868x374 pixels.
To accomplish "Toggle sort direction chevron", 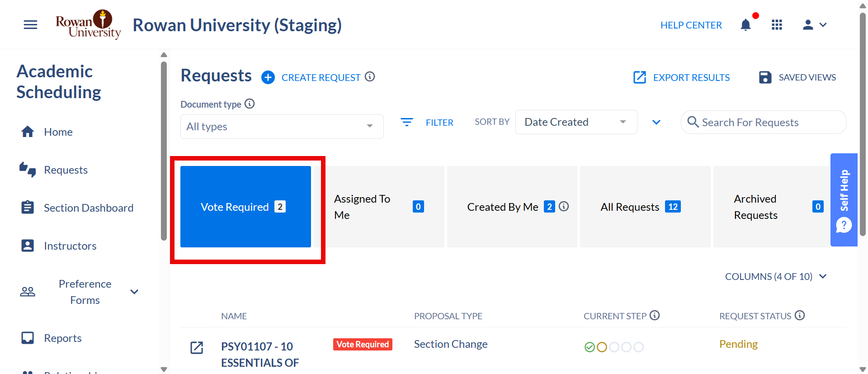I will click(656, 122).
